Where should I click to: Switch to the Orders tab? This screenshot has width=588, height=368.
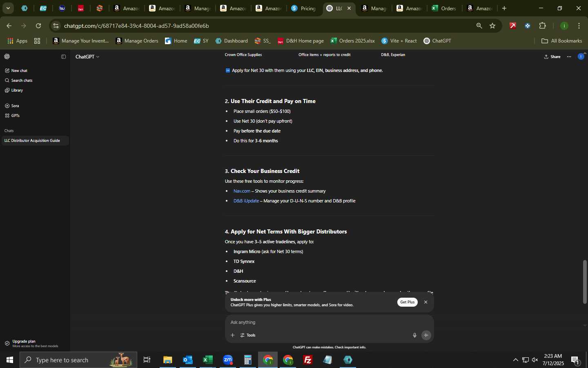[x=444, y=8]
